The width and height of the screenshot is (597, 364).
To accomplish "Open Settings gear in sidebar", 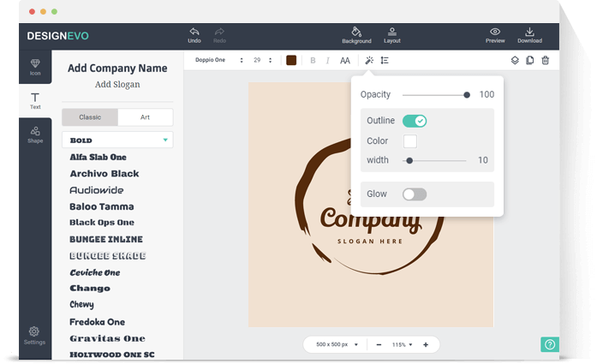I will pos(34,336).
